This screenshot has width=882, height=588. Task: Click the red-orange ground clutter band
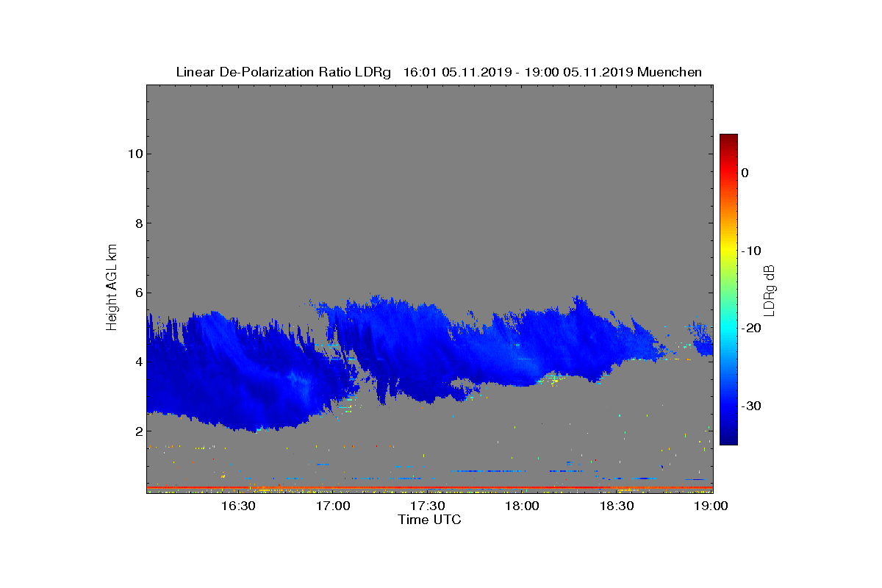point(429,487)
